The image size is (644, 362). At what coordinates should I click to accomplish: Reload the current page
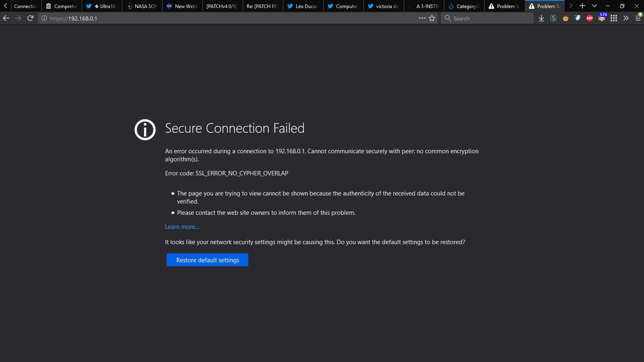[30, 18]
